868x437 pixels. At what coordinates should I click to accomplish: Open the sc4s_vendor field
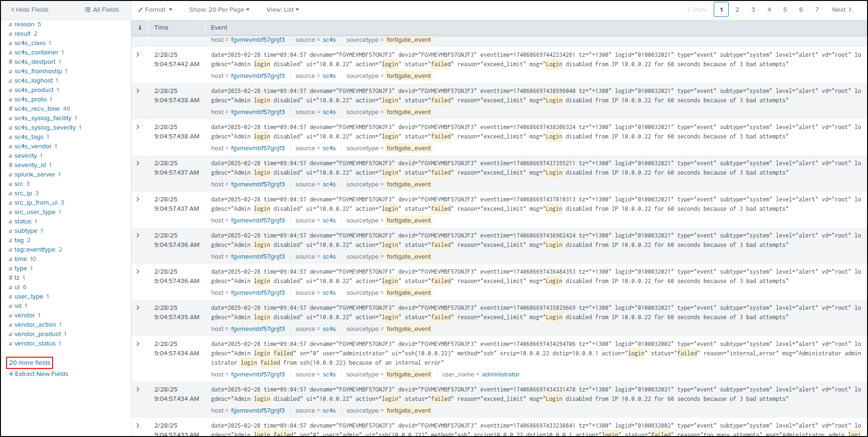tap(33, 146)
